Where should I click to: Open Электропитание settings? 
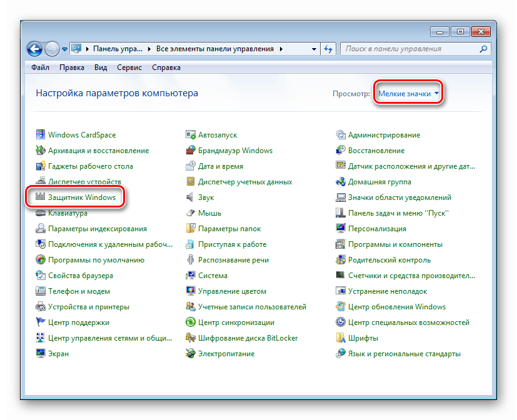click(226, 353)
